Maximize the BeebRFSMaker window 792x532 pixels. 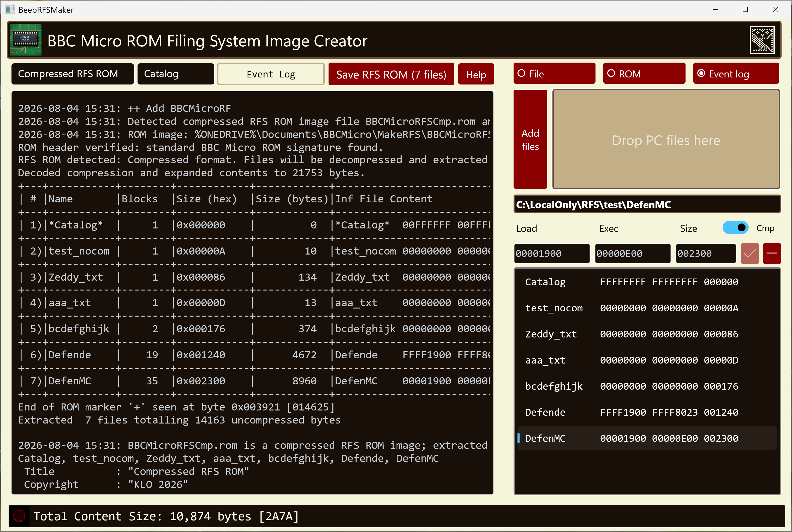pos(745,9)
